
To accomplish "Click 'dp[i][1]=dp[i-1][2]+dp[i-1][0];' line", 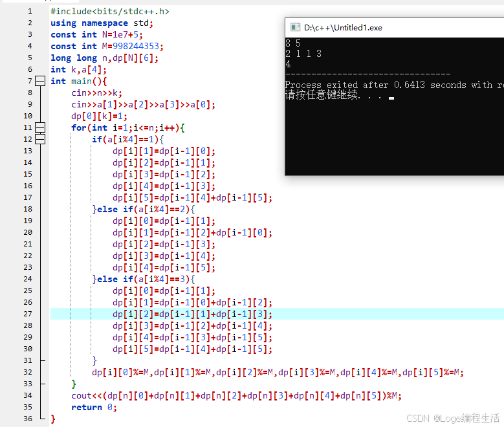I will pyautogui.click(x=193, y=232).
